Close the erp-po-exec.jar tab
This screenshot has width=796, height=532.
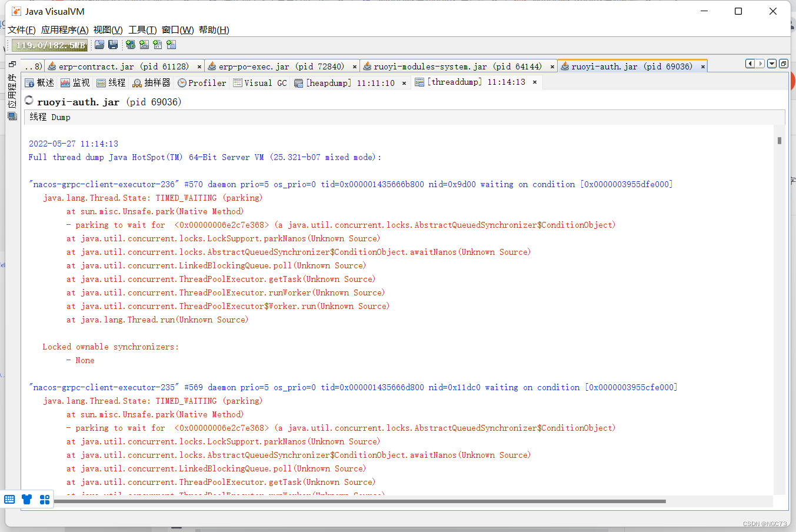(354, 67)
